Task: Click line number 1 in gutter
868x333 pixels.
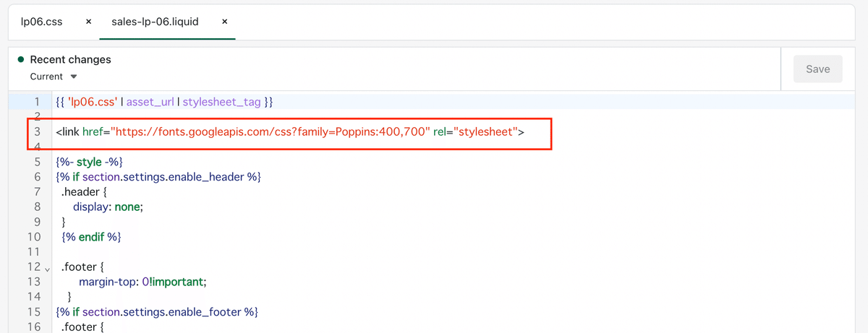Action: [x=36, y=103]
